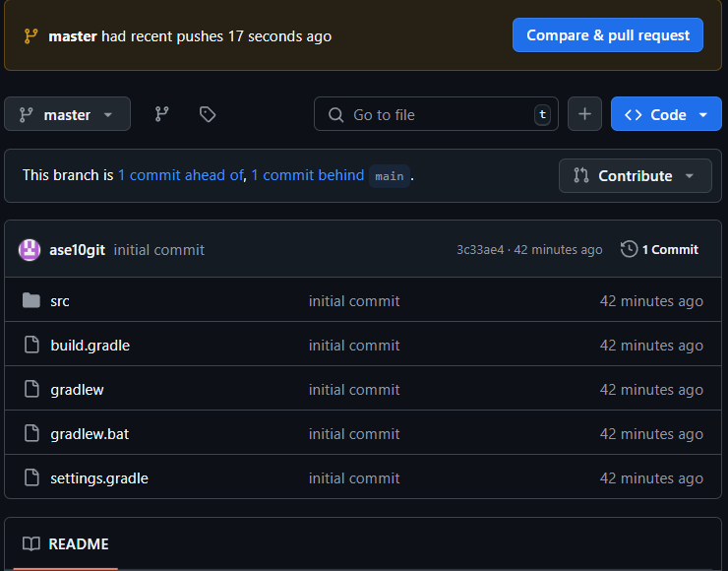
Task: Click 42 minutes ago in settings.gradle row
Action: [651, 478]
